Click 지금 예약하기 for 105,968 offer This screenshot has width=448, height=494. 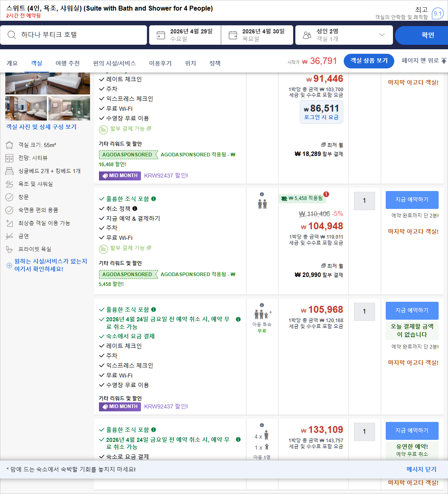click(412, 311)
